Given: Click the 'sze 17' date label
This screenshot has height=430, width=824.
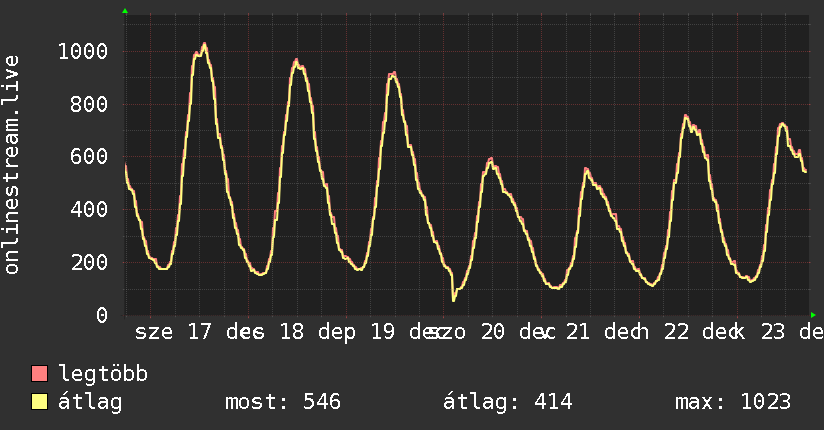Looking at the screenshot, I should (173, 332).
